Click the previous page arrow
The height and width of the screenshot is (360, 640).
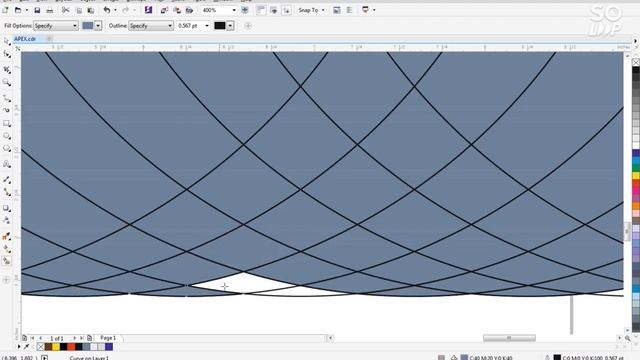(40, 338)
